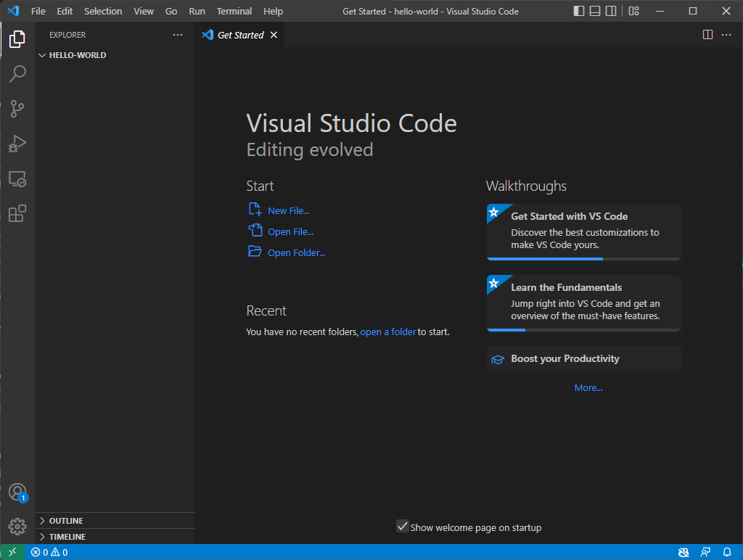This screenshot has height=560, width=743.
Task: Expand the OUTLINE section
Action: [115, 521]
